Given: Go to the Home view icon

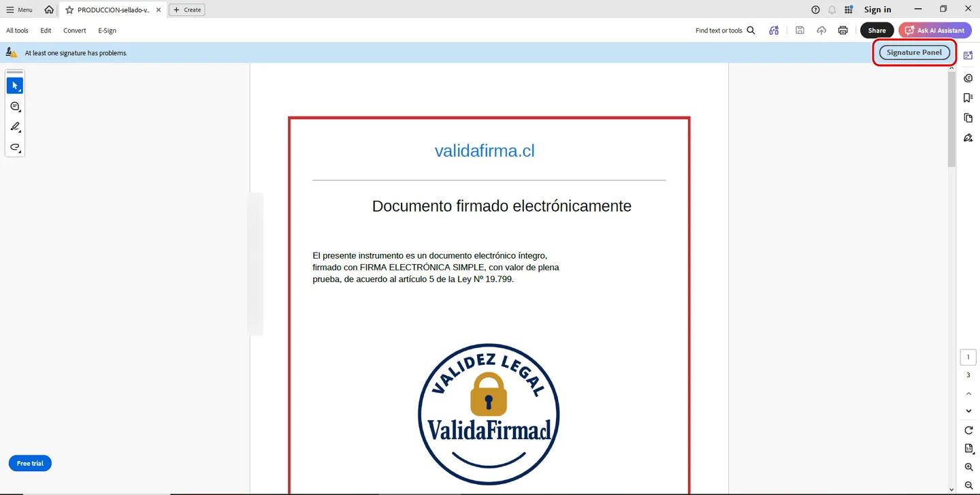Looking at the screenshot, I should click(49, 10).
